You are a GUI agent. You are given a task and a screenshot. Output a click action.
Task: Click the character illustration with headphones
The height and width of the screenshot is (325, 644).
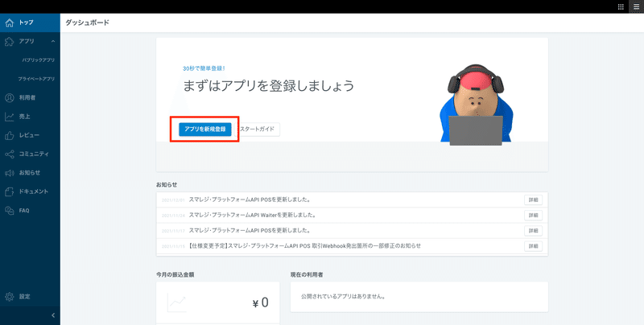(x=476, y=105)
